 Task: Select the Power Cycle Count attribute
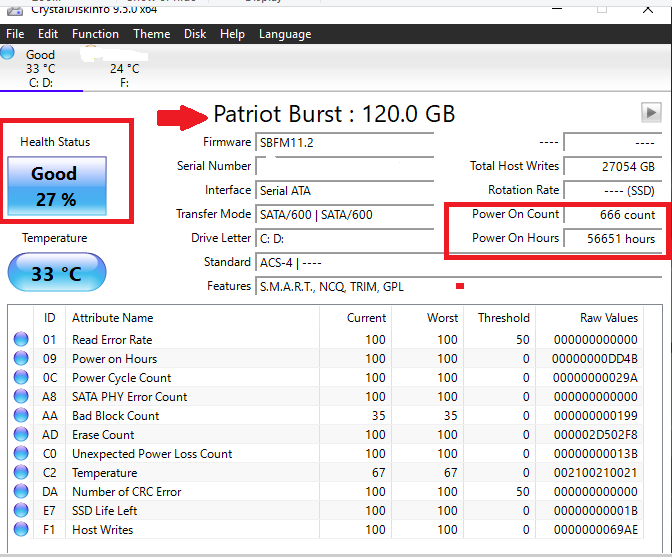[122, 378]
